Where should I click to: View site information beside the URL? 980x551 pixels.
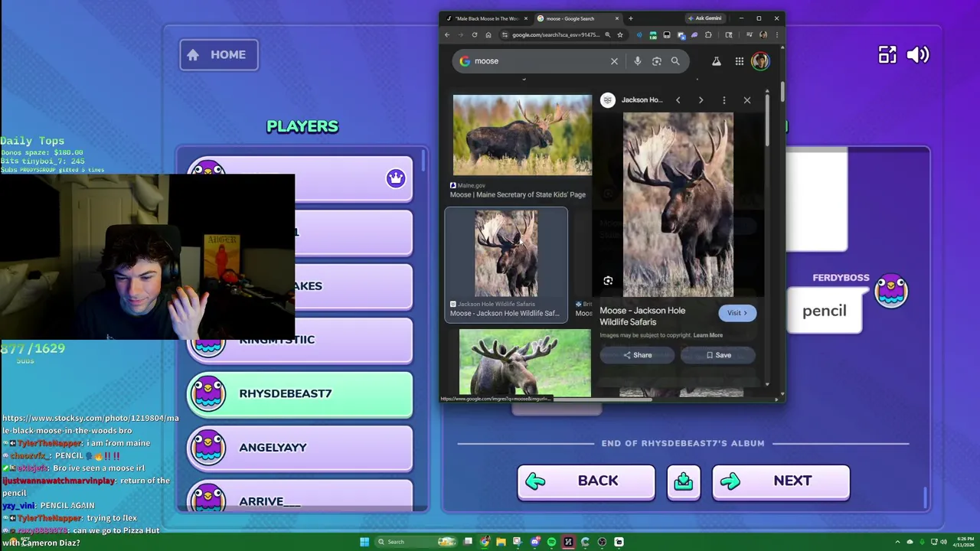click(x=505, y=34)
